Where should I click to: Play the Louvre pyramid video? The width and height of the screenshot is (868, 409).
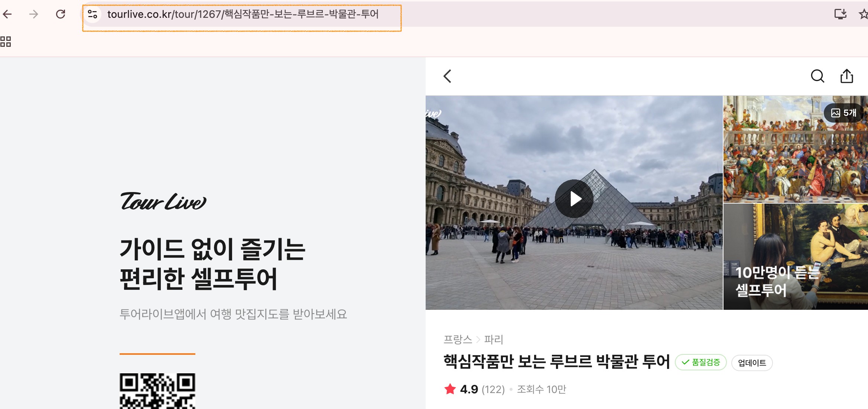point(574,199)
